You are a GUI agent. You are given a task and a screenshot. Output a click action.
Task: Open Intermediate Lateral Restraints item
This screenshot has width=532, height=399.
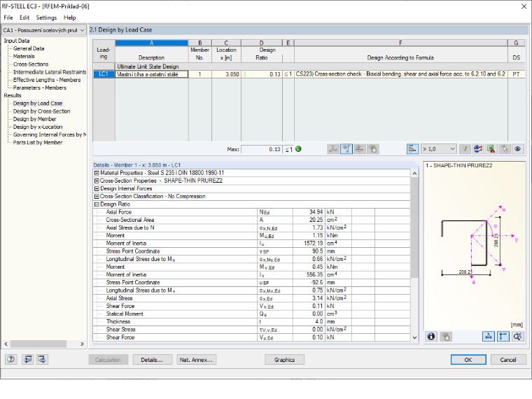[50, 72]
